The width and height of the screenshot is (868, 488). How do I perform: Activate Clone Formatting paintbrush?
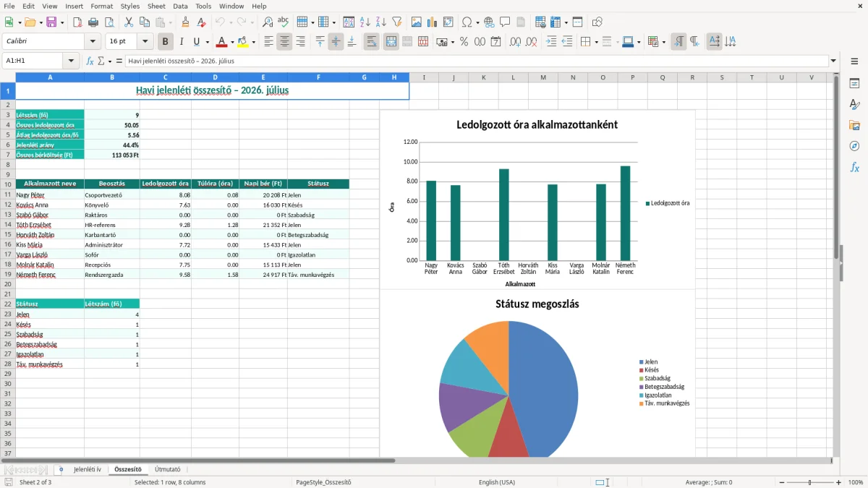[x=185, y=22]
